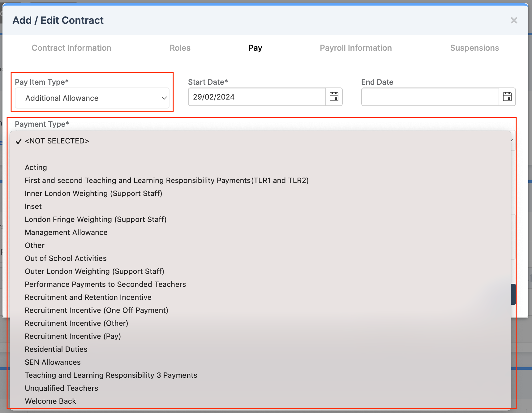The width and height of the screenshot is (532, 413).
Task: Close the Add / Edit Contract dialog
Action: pos(514,20)
